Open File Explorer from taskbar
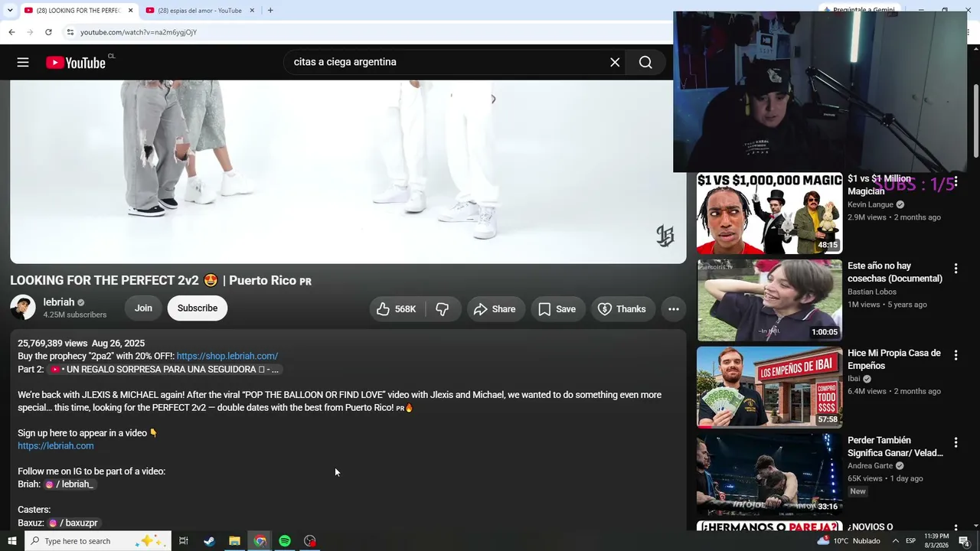 pos(234,541)
